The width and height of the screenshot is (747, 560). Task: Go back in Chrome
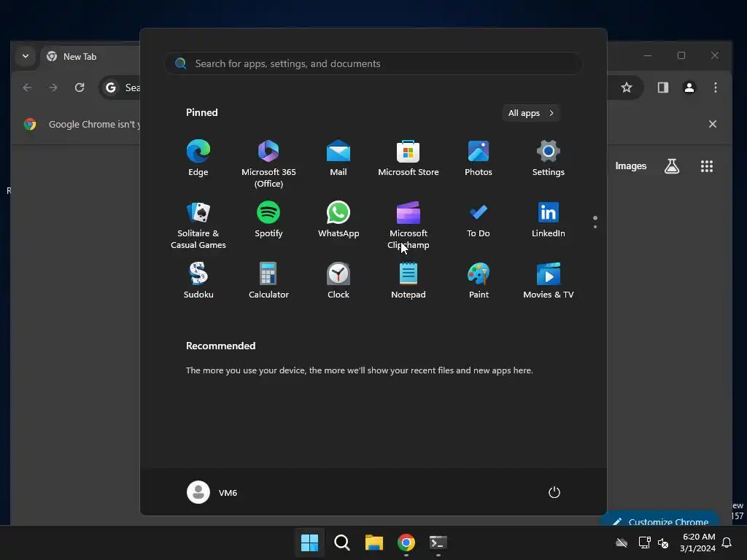click(27, 87)
